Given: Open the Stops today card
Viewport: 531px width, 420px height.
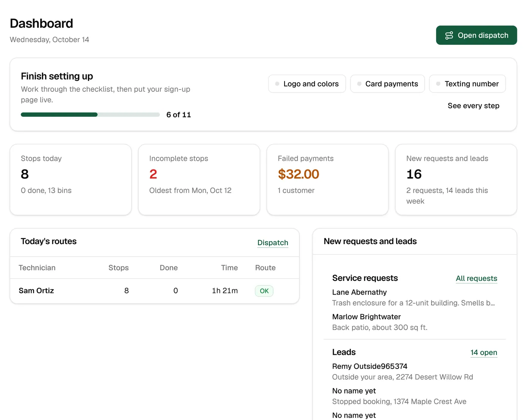Looking at the screenshot, I should point(71,180).
